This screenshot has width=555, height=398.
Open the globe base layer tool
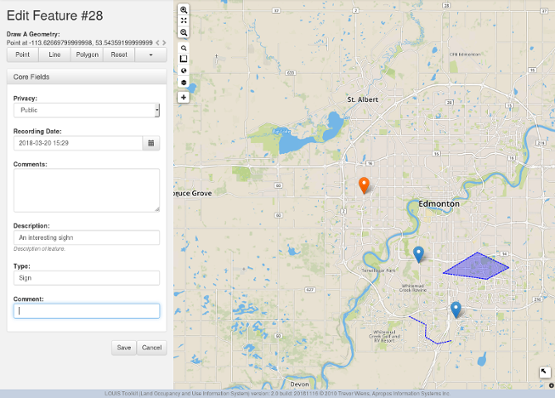tap(183, 70)
